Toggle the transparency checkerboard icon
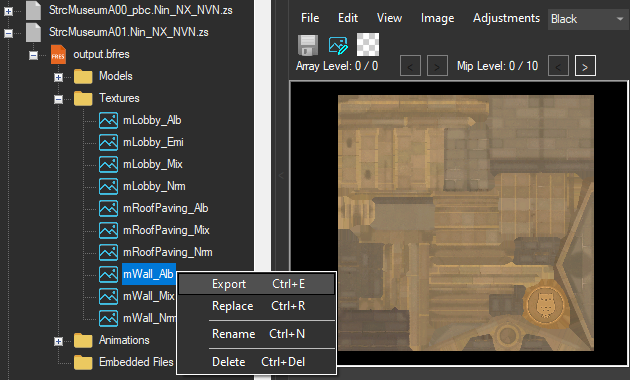Viewport: 630px width, 380px height. coord(368,44)
